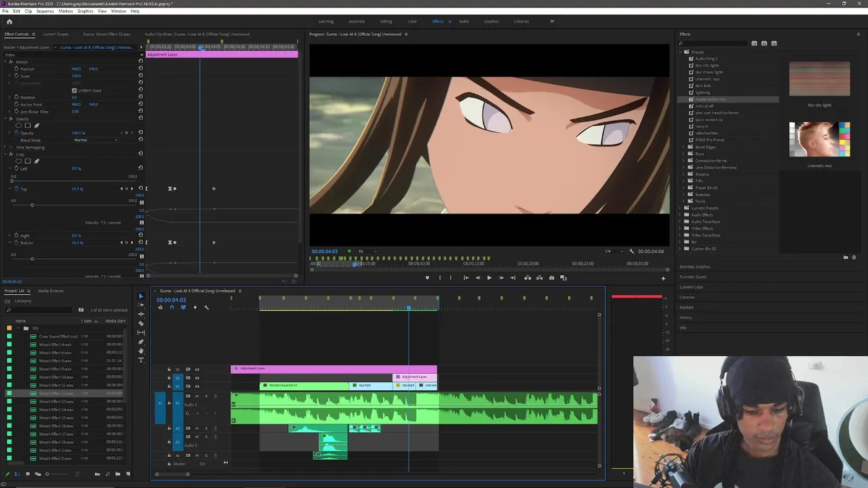The image size is (868, 488).
Task: Switch to the Audio workspace
Action: (x=464, y=21)
